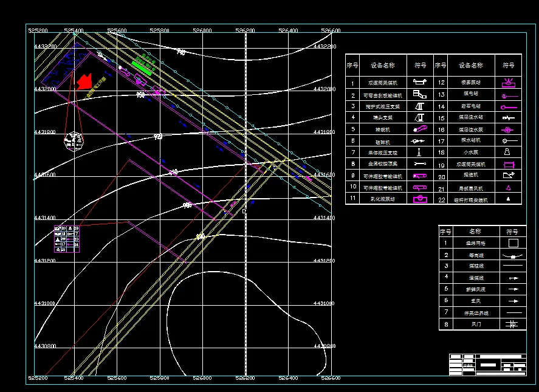Click the "4431000" label on the right axis
Viewport: 539px width, 392px height.
pos(324,303)
